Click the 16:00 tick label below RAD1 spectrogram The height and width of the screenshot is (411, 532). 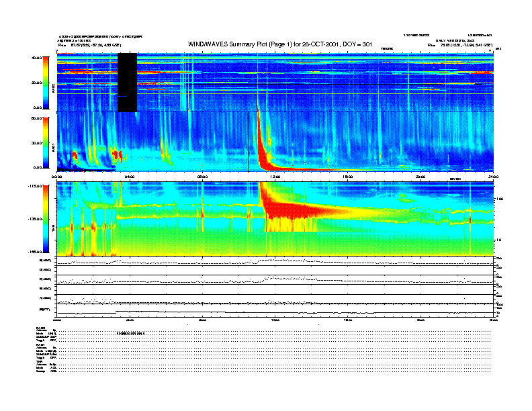click(x=348, y=177)
